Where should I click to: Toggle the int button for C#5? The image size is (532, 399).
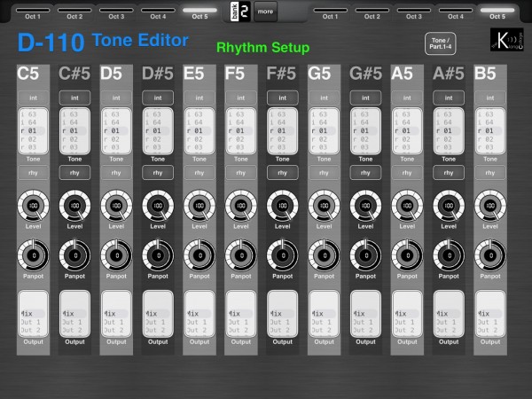(x=74, y=98)
